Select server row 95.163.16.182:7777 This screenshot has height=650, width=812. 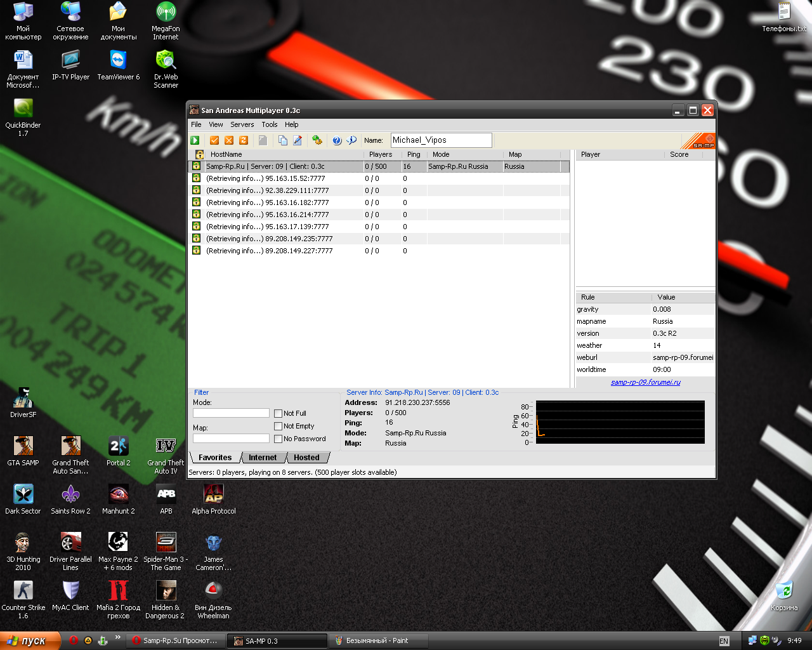(x=379, y=202)
